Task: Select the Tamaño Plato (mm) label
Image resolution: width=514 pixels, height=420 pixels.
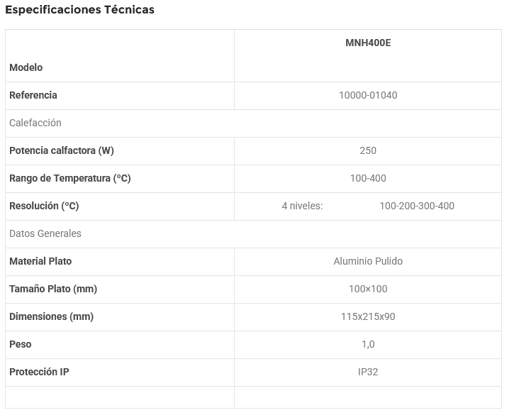Action: (53, 289)
